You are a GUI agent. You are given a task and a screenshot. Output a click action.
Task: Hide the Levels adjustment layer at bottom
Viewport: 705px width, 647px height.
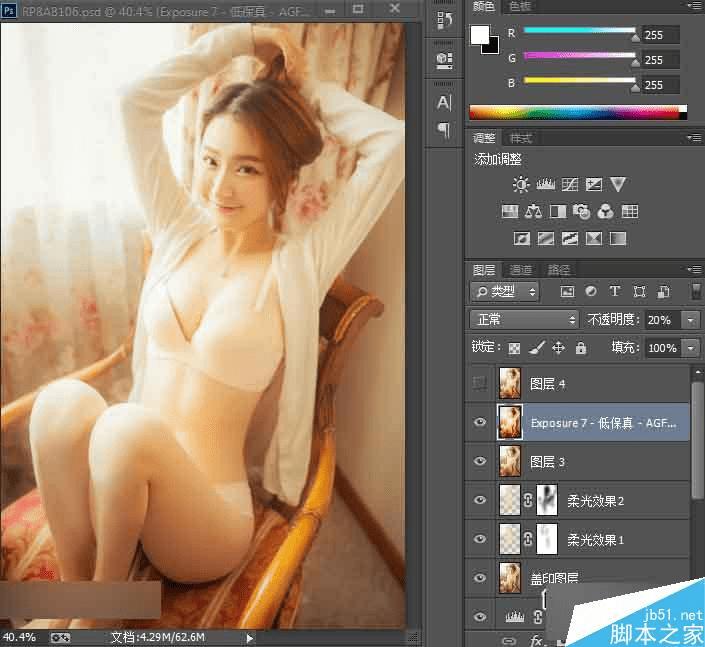[480, 616]
